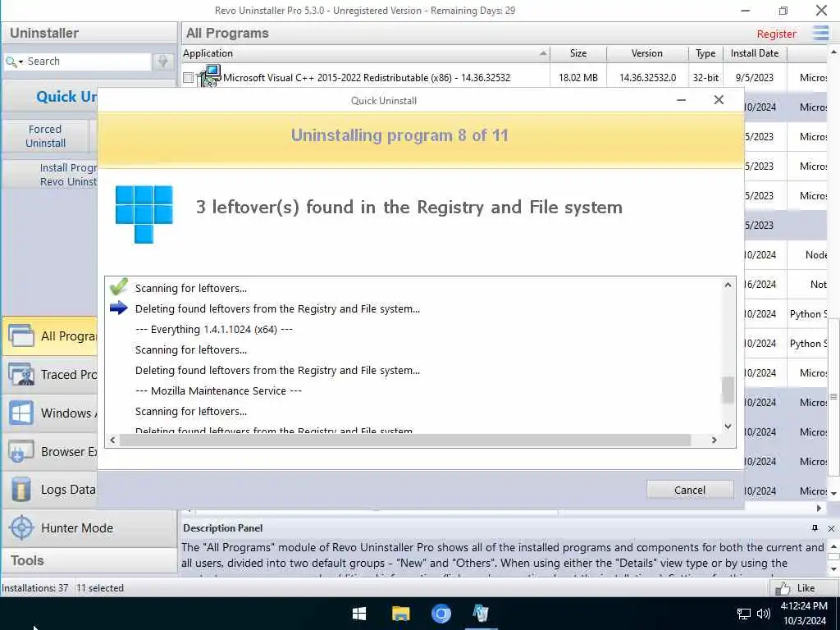Sort by the Type column
The image size is (840, 630).
coord(705,53)
